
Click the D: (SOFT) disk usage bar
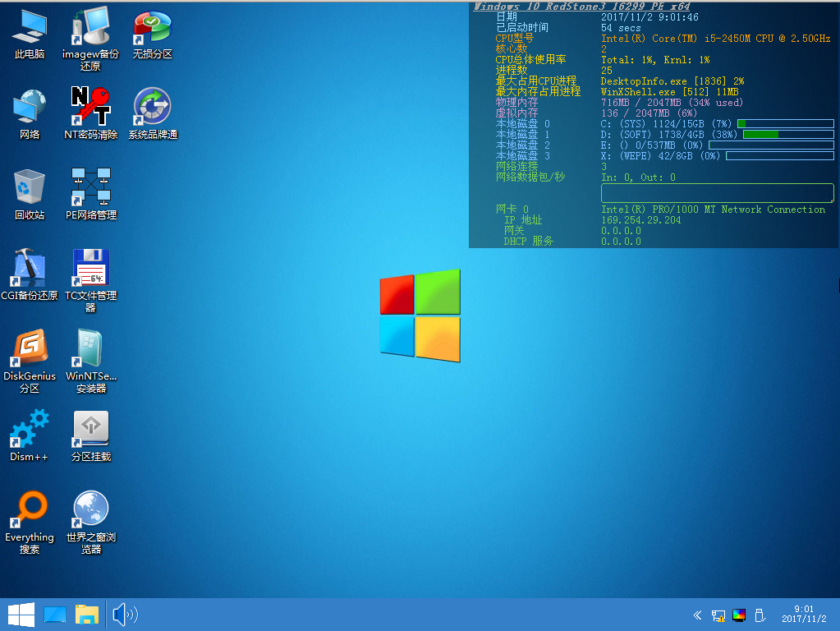(788, 135)
